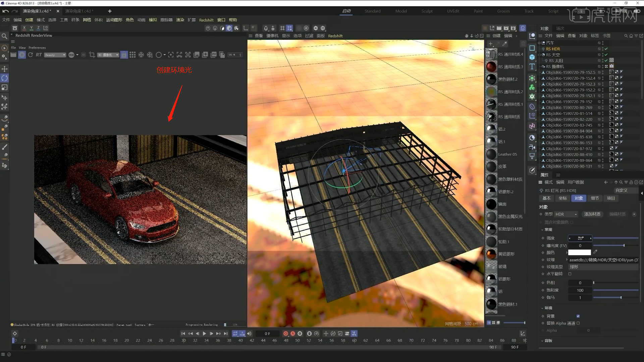Click the 添加材质 button
This screenshot has width=644, height=362.
point(592,214)
